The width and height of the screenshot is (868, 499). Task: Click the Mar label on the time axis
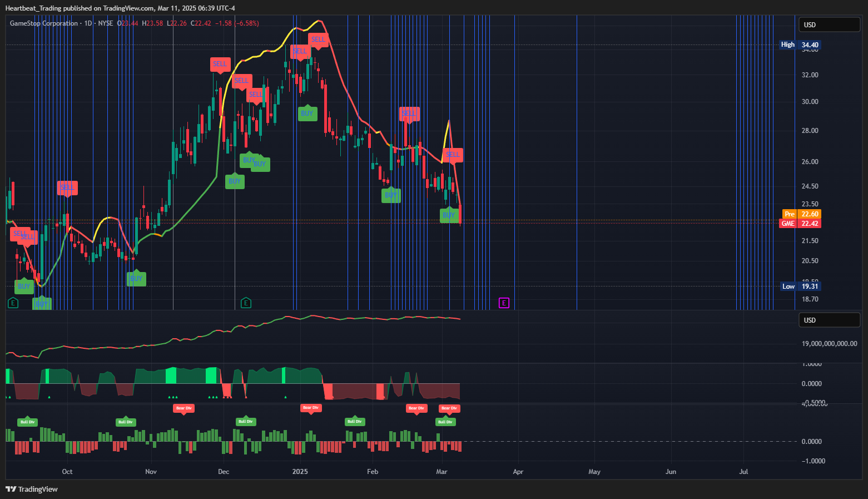click(x=442, y=472)
